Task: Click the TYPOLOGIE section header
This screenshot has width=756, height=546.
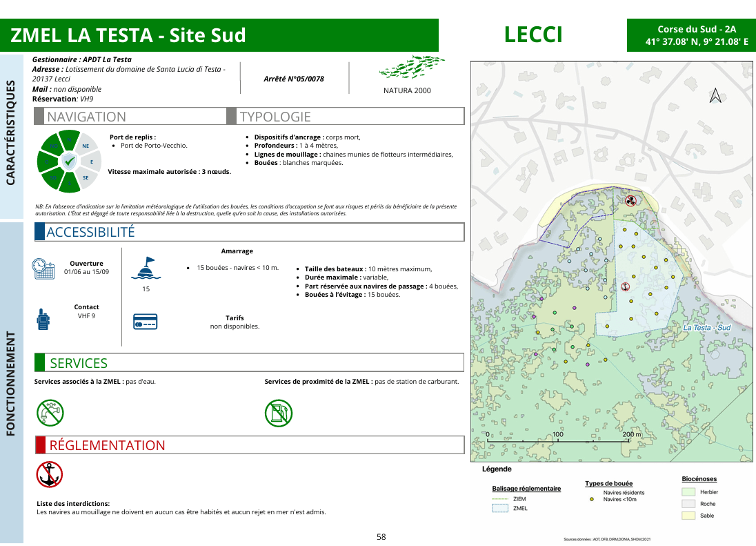Action: 345,116
